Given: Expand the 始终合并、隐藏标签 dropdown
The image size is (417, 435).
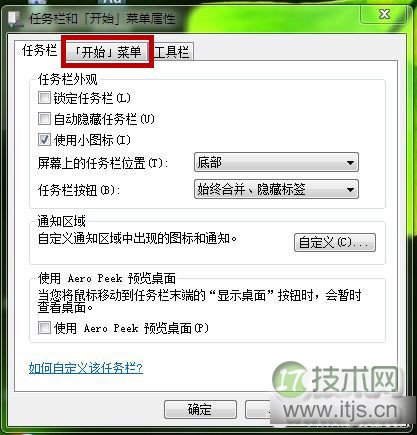Looking at the screenshot, I should pos(276,189).
